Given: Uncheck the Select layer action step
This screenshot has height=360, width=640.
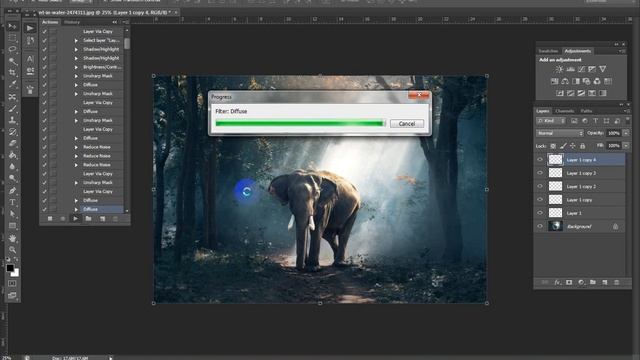Looking at the screenshot, I should [44, 40].
